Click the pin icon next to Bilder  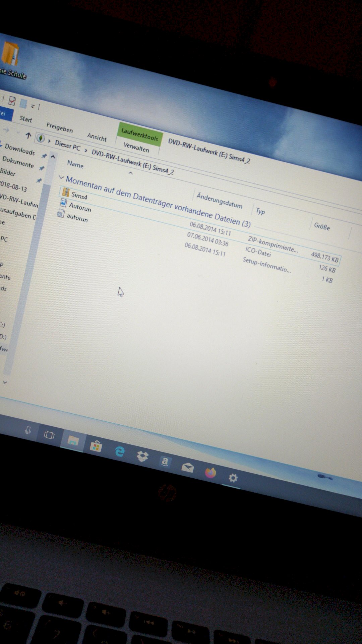tap(39, 180)
